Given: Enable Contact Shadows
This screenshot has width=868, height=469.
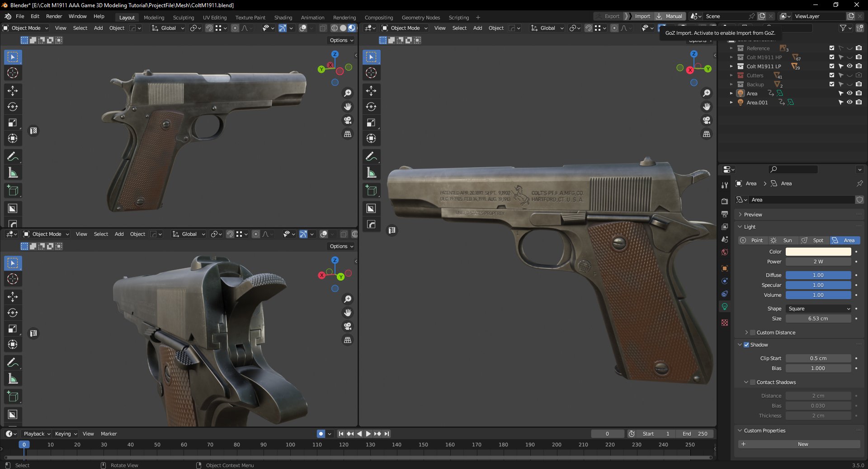Looking at the screenshot, I should click(752, 382).
